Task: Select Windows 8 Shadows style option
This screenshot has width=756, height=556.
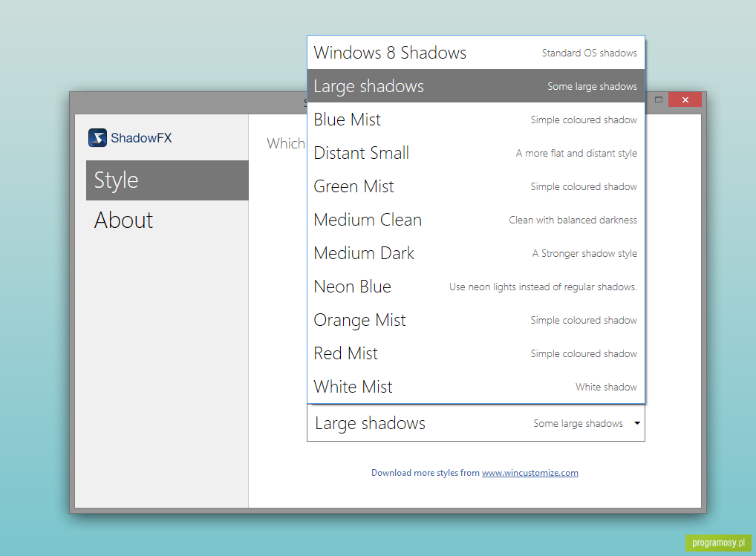Action: click(x=476, y=53)
